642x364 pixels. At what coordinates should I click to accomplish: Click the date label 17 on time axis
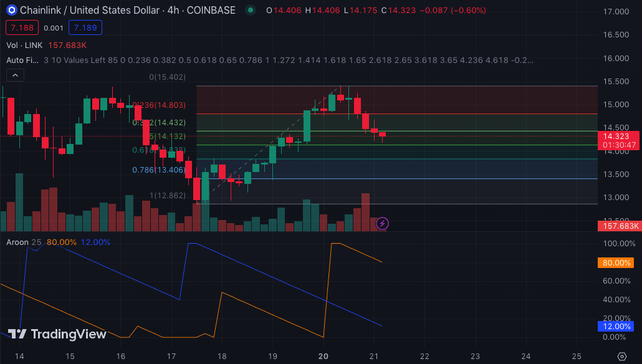tap(171, 357)
